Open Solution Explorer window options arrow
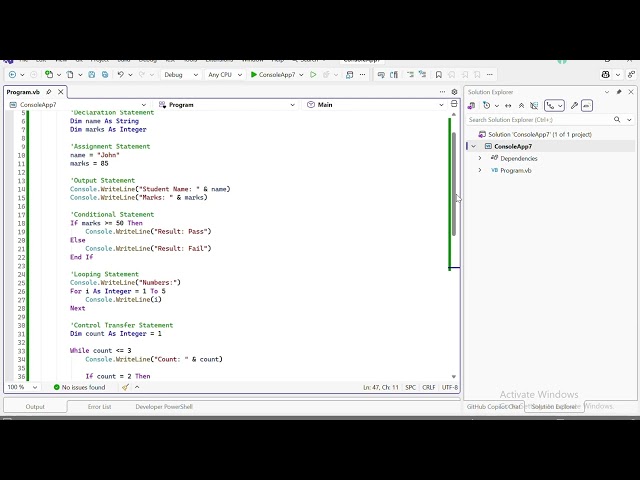The image size is (640, 480). coord(607,92)
